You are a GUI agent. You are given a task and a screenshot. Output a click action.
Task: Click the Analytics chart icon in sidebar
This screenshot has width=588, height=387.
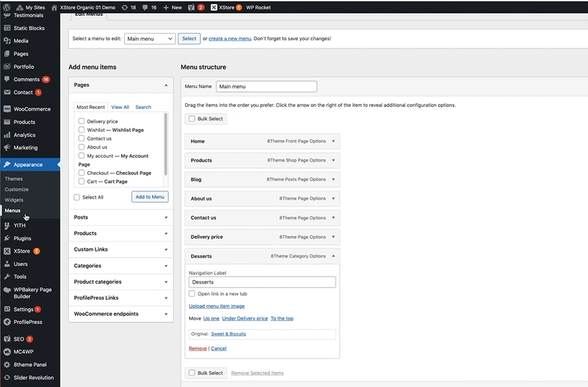click(6, 135)
